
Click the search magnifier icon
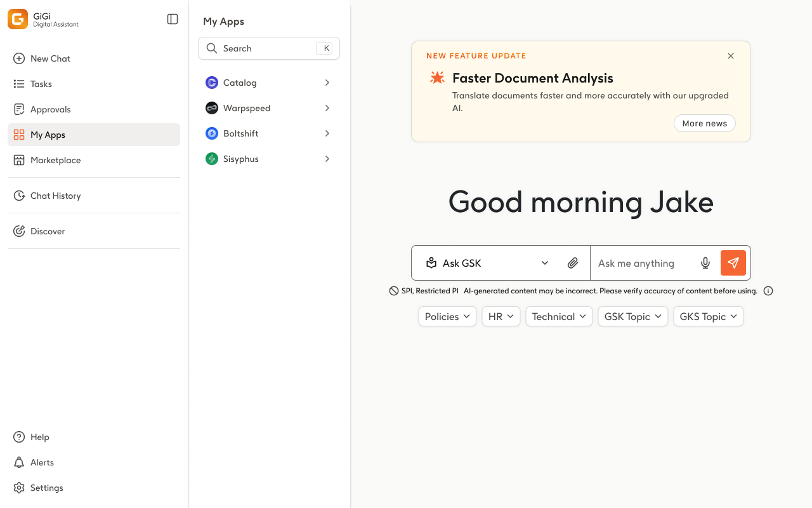[212, 48]
